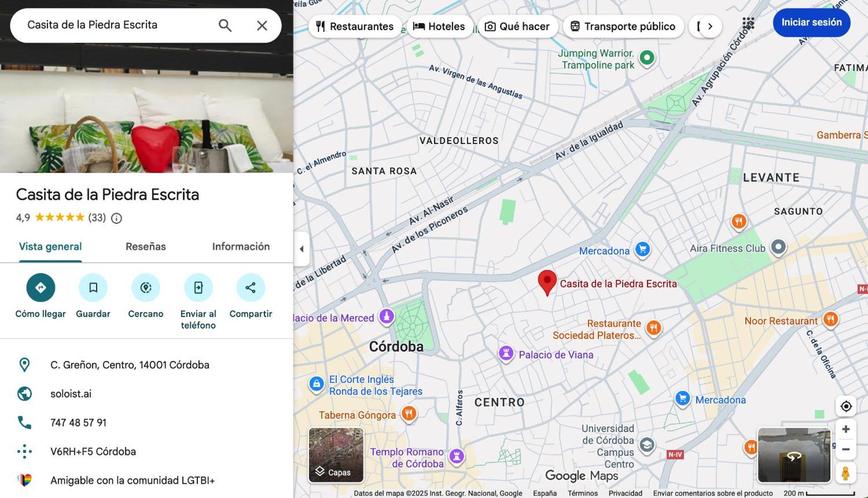This screenshot has width=868, height=498.
Task: Filter map by Hoteles
Action: [439, 26]
